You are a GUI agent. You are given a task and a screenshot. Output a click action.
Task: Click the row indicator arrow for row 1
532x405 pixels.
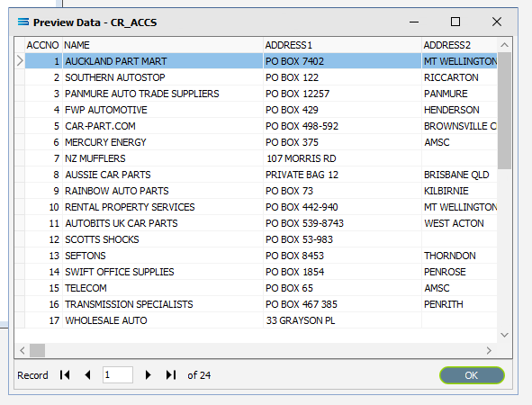pos(20,61)
